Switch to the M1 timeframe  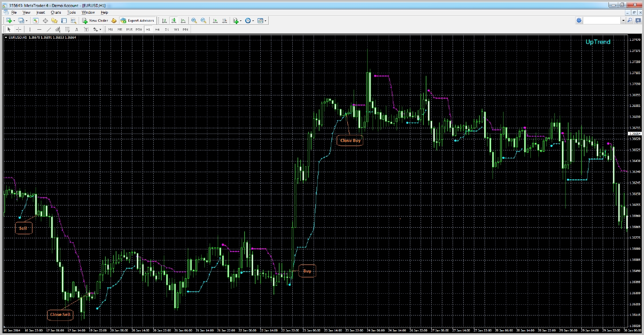[x=111, y=29]
